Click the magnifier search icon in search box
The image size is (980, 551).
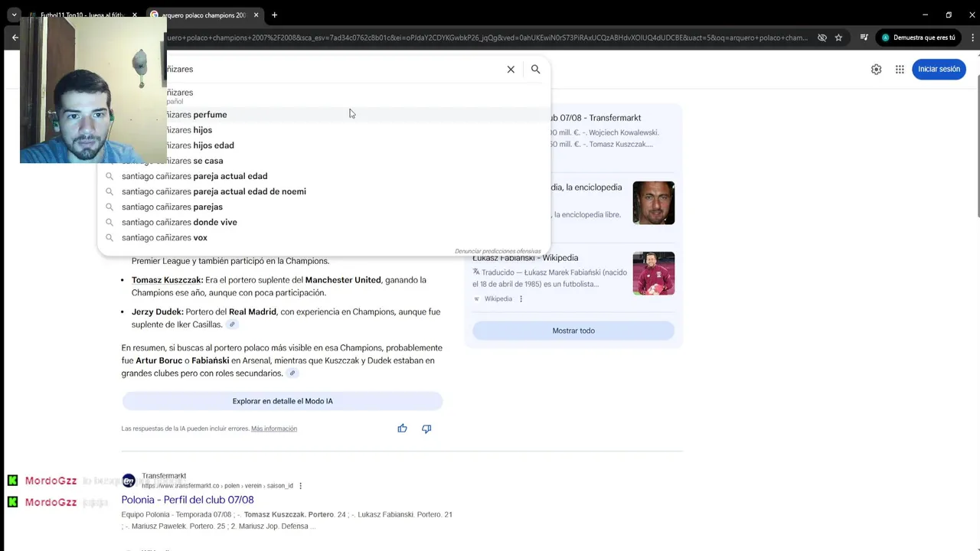coord(536,69)
